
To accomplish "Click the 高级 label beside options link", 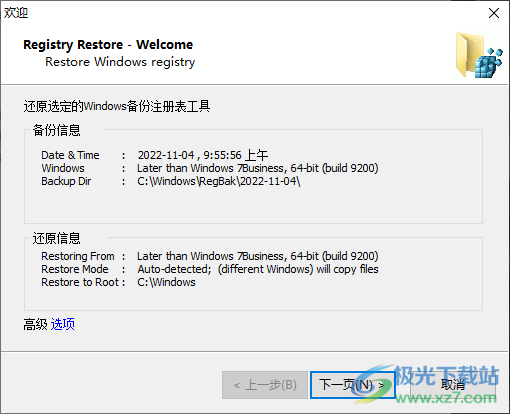I will (x=35, y=324).
